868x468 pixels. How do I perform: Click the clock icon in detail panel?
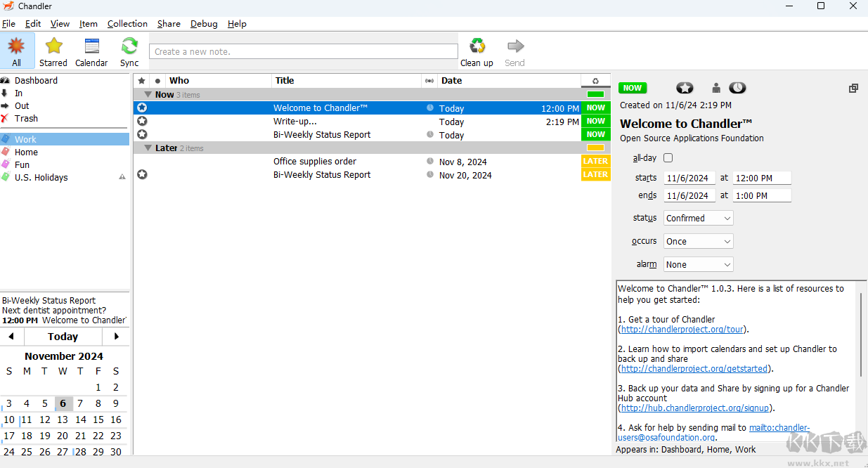(x=737, y=88)
